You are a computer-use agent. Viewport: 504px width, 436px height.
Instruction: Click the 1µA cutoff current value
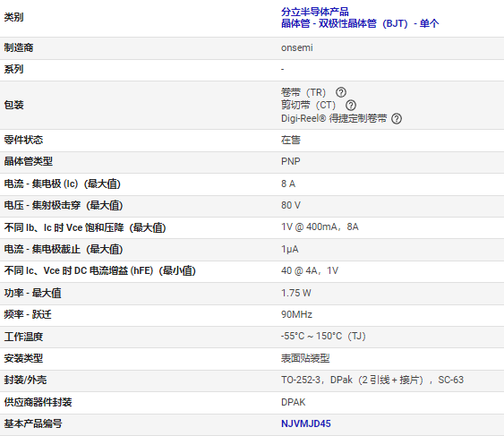tap(290, 249)
